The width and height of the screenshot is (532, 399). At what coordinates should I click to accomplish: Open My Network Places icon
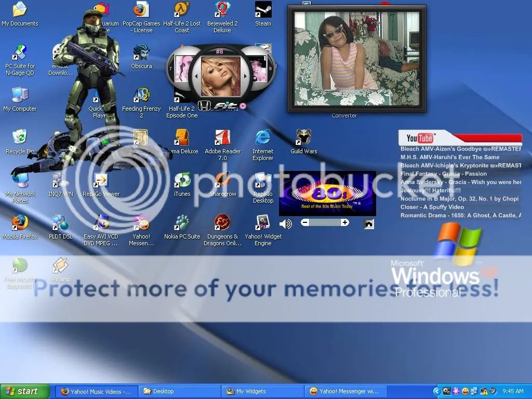click(20, 188)
